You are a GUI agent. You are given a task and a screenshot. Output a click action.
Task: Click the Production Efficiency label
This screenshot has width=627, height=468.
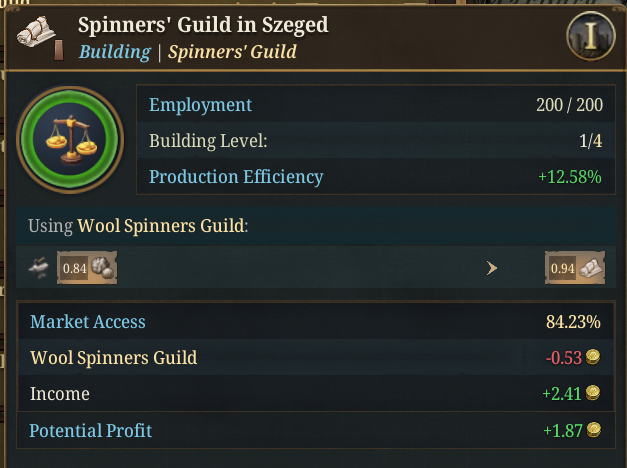236,177
